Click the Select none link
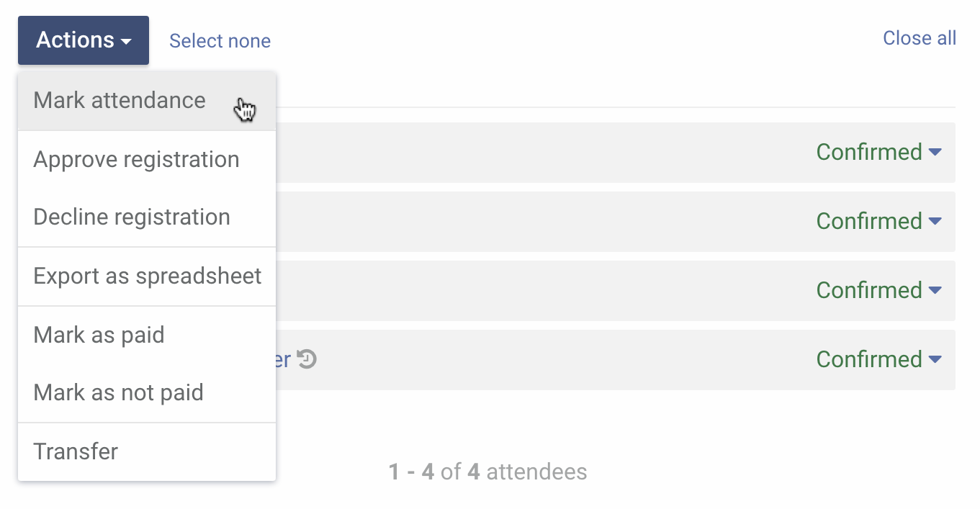Screen dimensions: 980x509 (220, 41)
